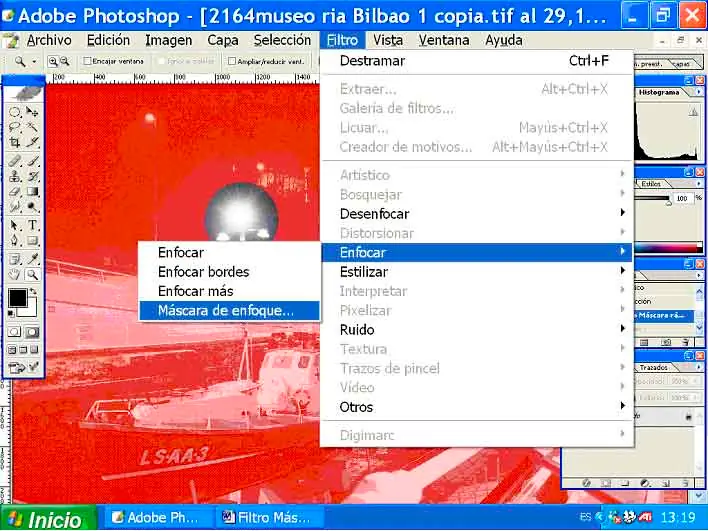Switch to the Histograma tab
The width and height of the screenshot is (708, 531).
tap(659, 92)
